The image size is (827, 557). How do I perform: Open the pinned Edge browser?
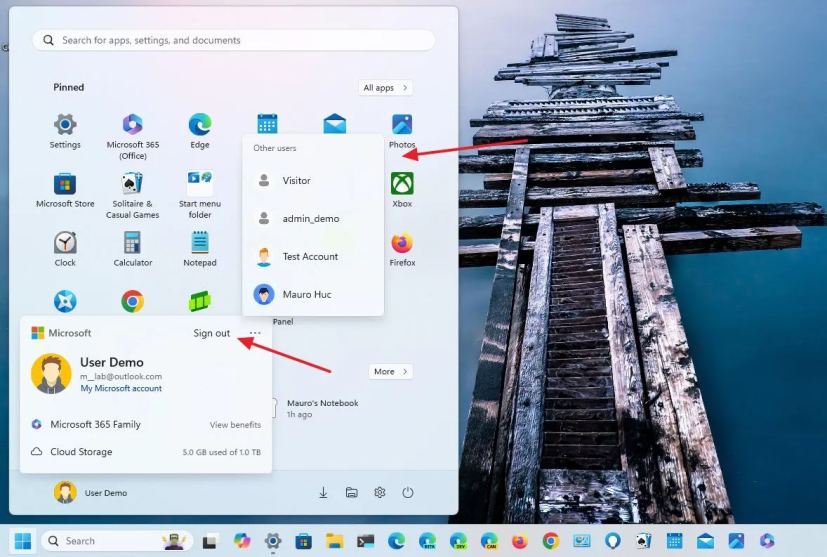tap(200, 131)
